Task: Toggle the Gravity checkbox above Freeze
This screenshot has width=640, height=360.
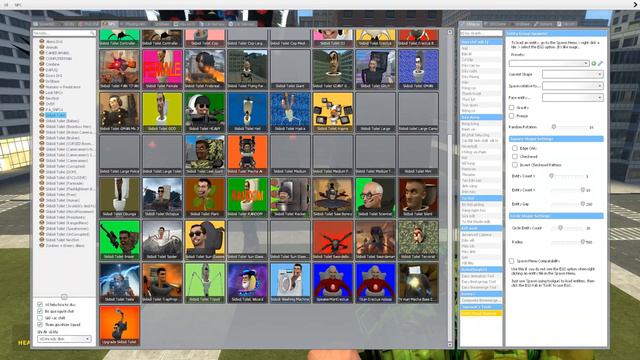Action: click(511, 107)
